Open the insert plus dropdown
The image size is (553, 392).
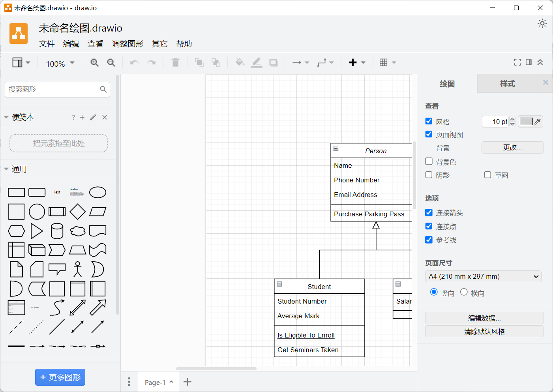358,62
